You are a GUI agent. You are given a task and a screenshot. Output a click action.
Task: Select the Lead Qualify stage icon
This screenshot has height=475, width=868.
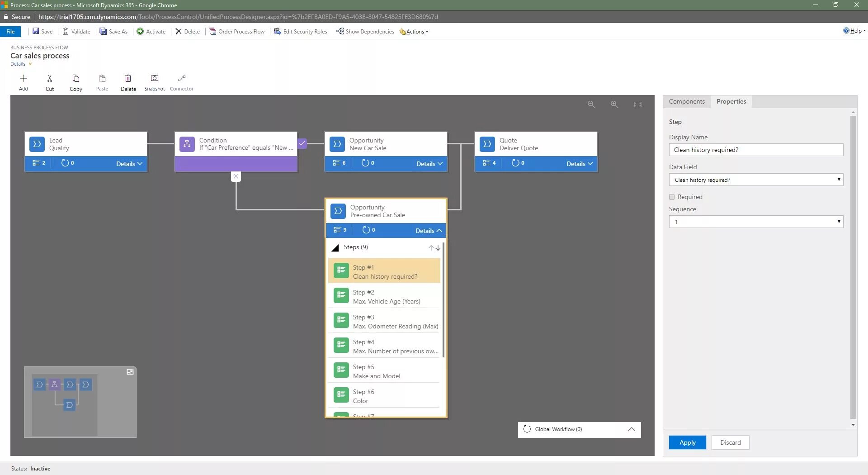click(x=37, y=144)
